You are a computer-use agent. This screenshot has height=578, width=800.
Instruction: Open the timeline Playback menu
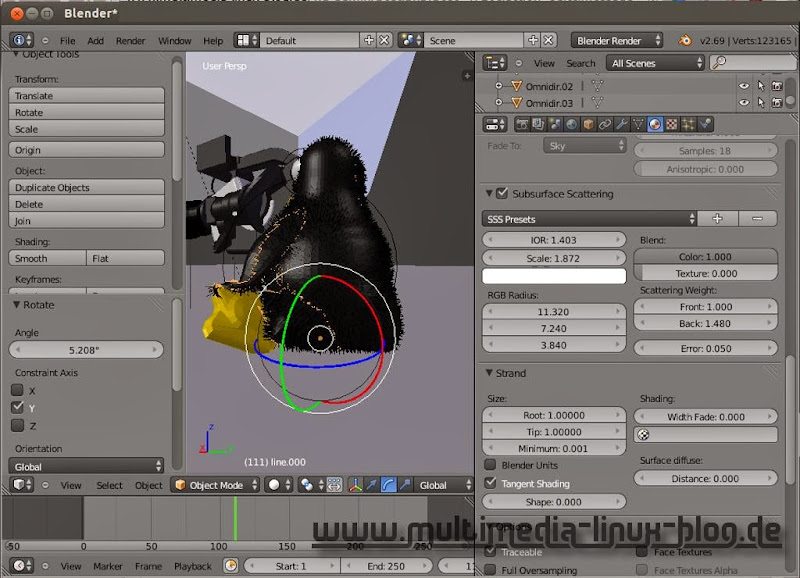193,566
